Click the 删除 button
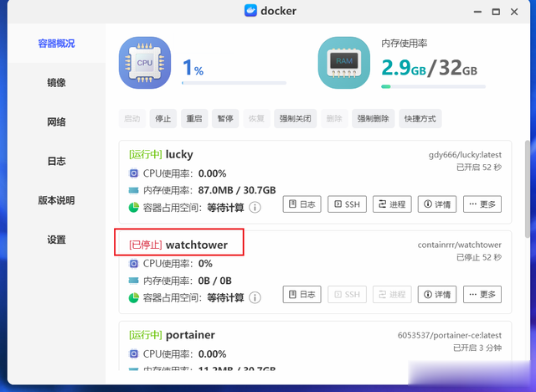 click(334, 119)
